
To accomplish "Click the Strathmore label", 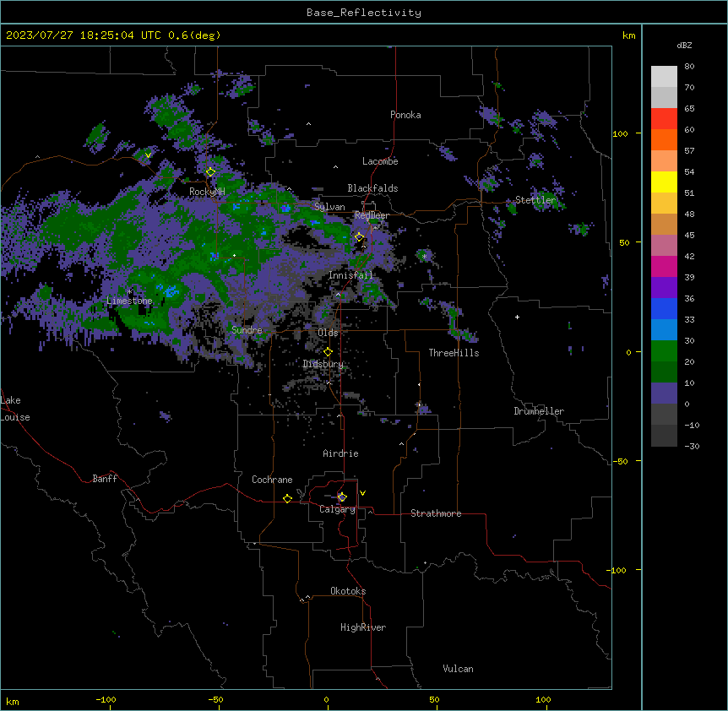I will tap(436, 513).
